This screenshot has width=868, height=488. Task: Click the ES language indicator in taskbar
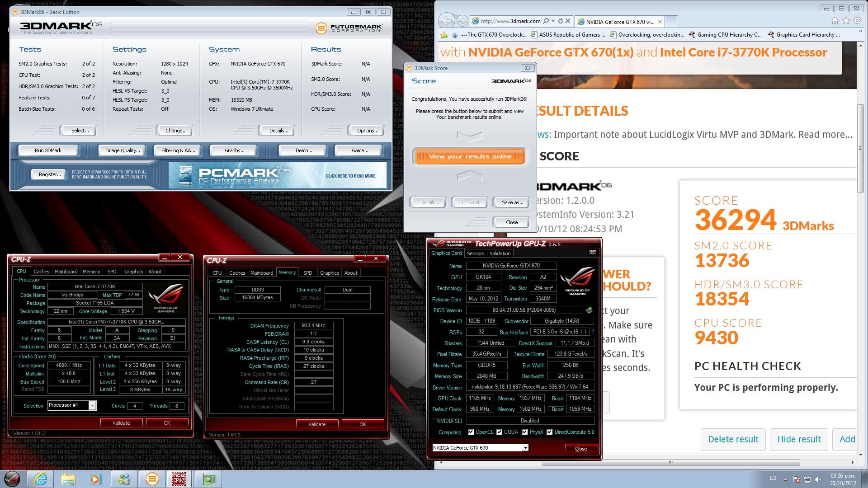click(773, 478)
